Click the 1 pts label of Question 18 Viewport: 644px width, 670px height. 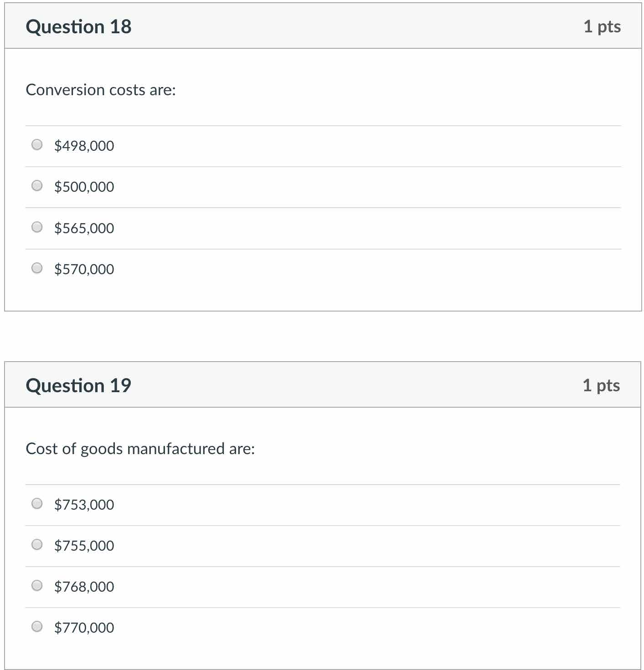coord(602,26)
